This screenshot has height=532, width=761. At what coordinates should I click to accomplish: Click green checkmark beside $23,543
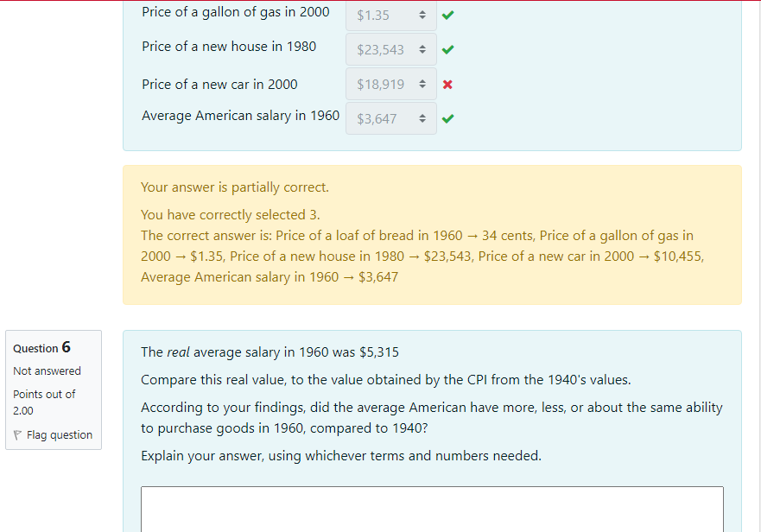click(x=448, y=49)
